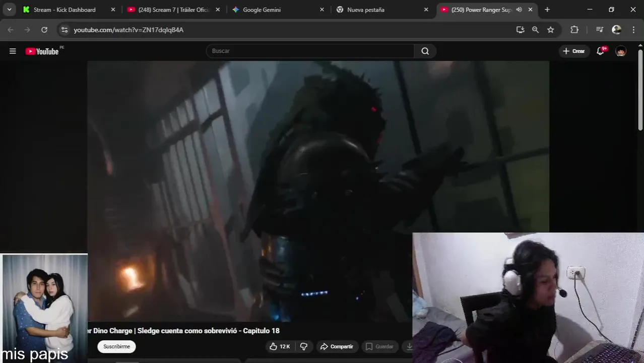Click the mis papis photo overlay
The width and height of the screenshot is (644, 363).
(44, 308)
